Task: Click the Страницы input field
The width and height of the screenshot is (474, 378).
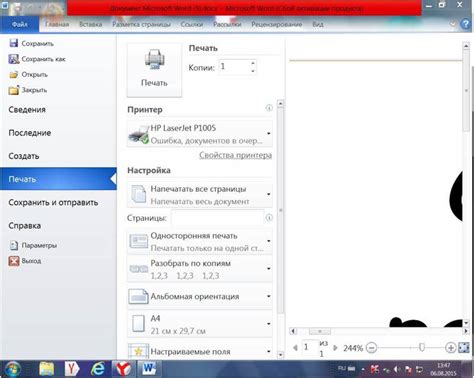Action: pyautogui.click(x=217, y=218)
